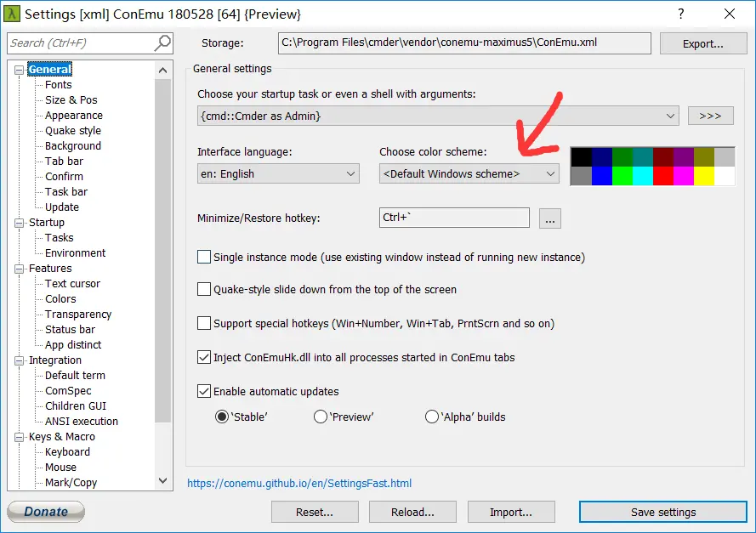Donate via the Donate button
756x533 pixels.
click(46, 511)
